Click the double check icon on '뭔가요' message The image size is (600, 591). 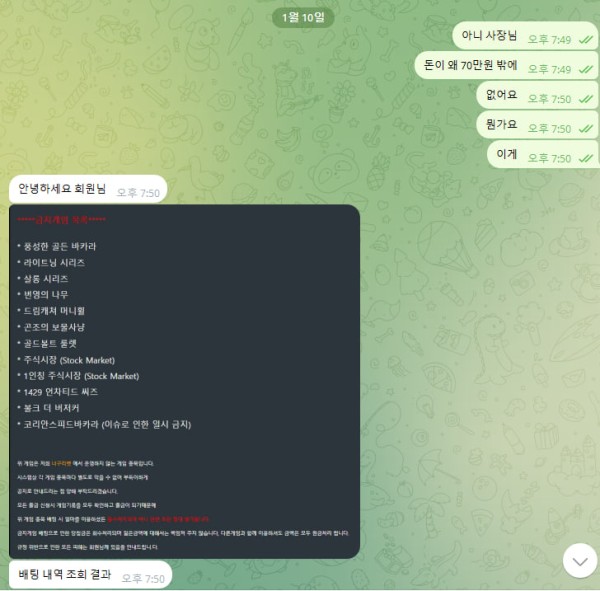(586, 129)
